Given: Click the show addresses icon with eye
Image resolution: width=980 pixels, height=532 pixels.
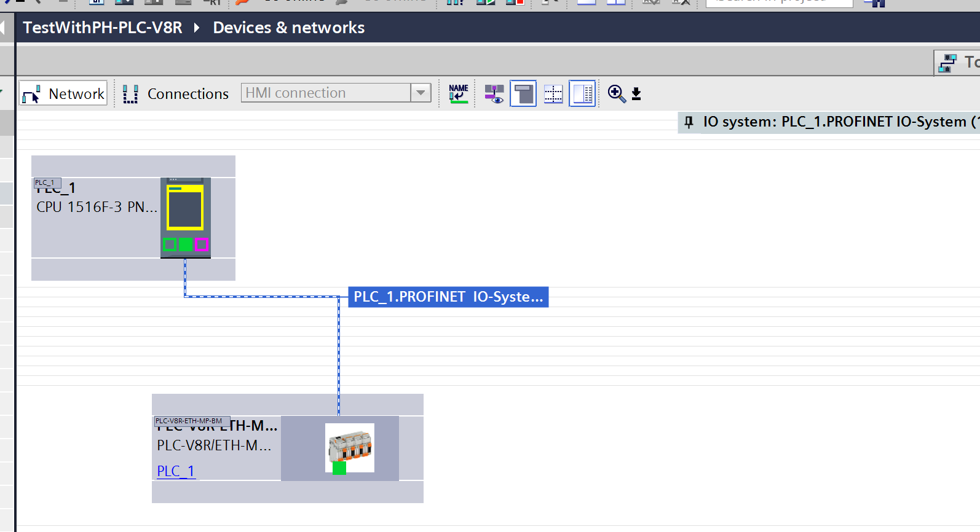Looking at the screenshot, I should 494,93.
